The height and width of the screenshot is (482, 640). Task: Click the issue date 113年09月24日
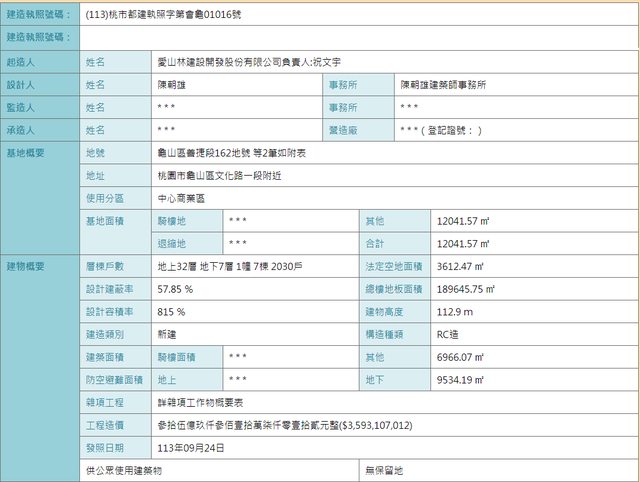click(190, 447)
